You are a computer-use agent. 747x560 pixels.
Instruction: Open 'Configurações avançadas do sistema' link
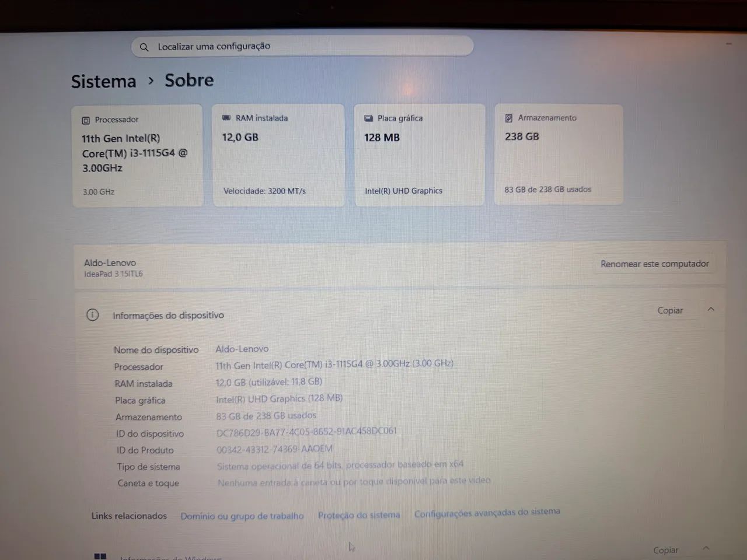point(487,512)
